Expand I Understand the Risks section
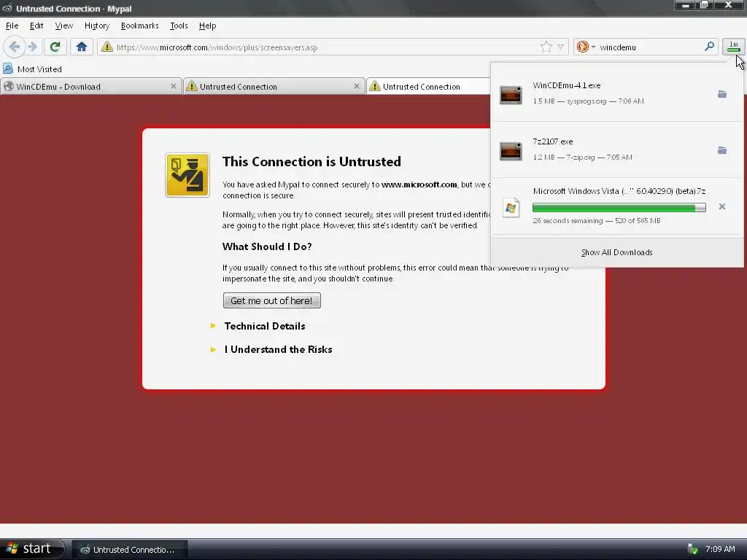Image resolution: width=747 pixels, height=560 pixels. tap(278, 349)
